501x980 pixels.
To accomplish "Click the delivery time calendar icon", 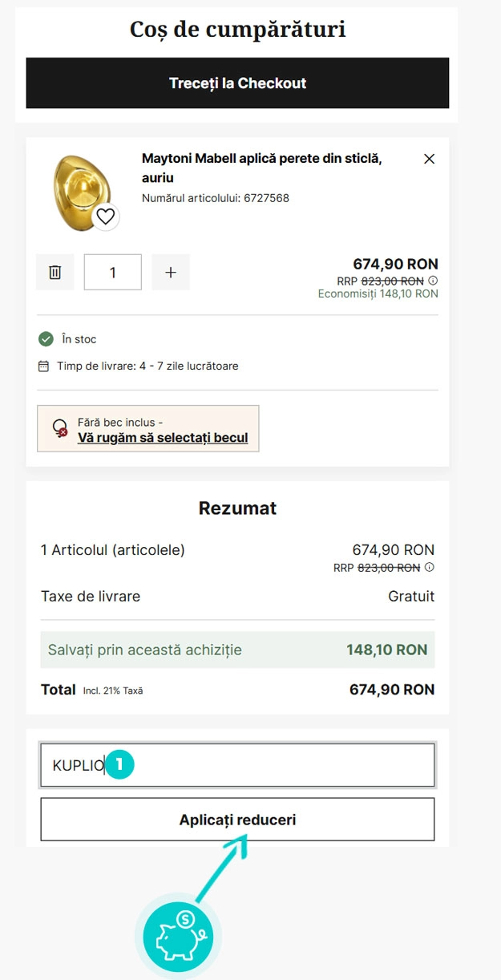I will coord(44,366).
